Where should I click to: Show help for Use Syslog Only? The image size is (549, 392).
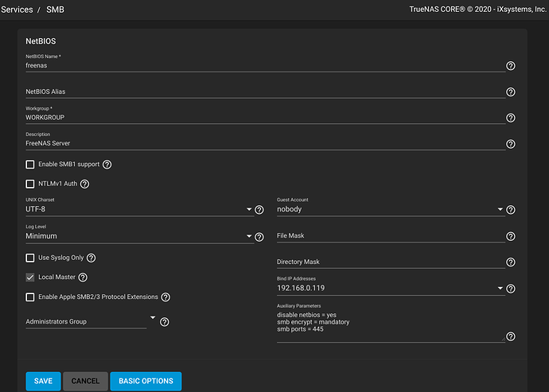(91, 258)
